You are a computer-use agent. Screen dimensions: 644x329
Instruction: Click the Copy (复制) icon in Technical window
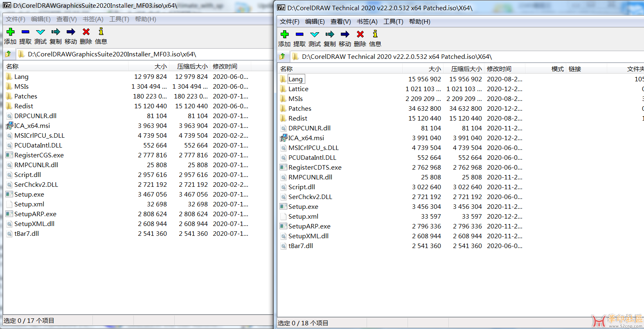330,34
